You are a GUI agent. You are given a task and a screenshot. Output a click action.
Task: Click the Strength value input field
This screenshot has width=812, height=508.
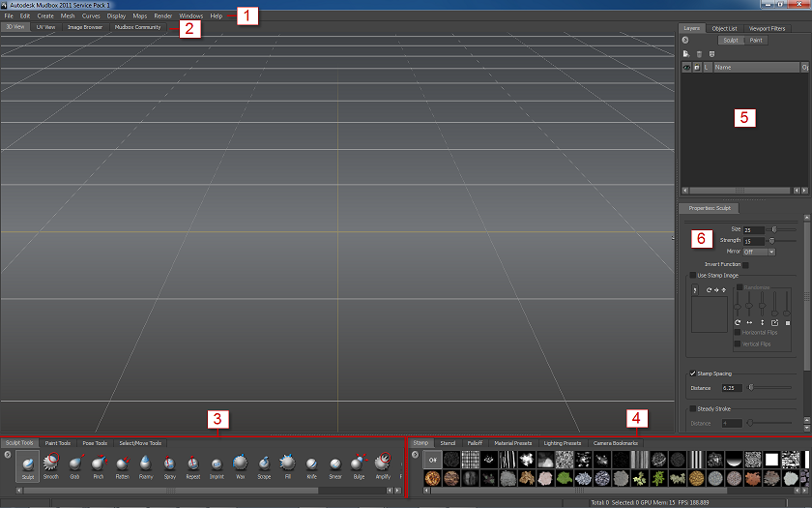[752, 240]
